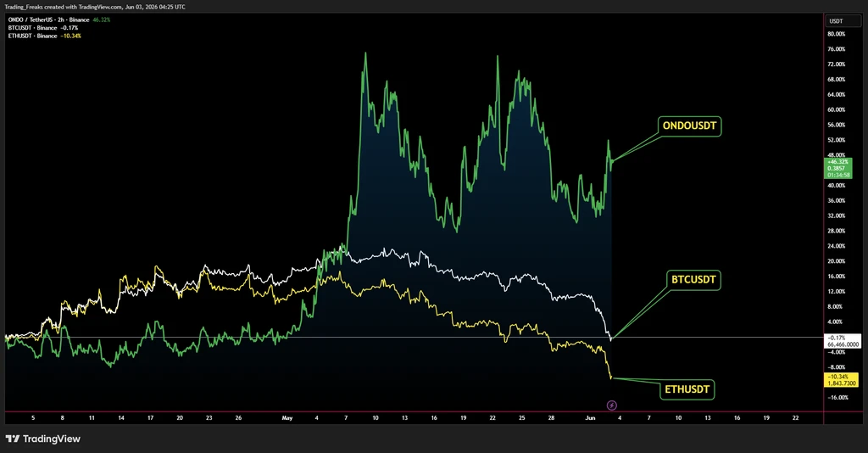The image size is (868, 453).
Task: Click the -16.00% price scale label
Action: [x=837, y=398]
